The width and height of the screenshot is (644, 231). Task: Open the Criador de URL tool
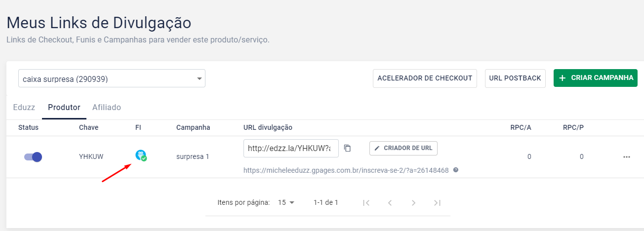click(x=403, y=148)
